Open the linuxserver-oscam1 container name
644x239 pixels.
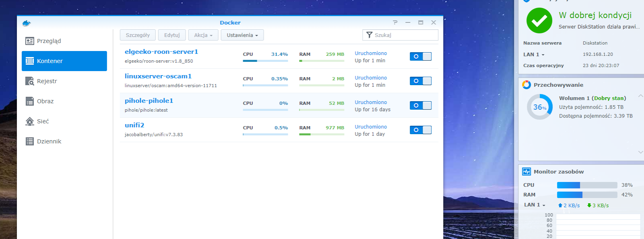[158, 76]
